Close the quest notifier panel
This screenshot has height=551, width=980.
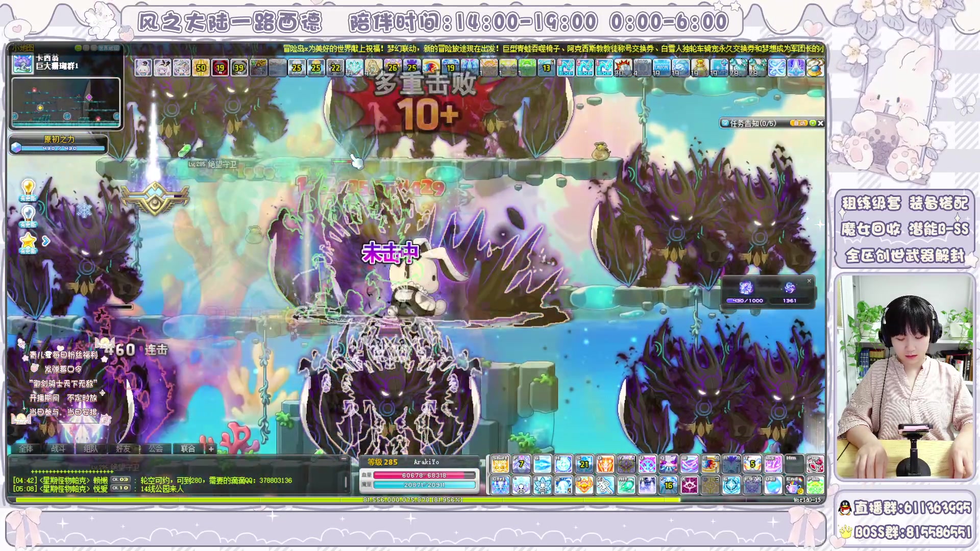pyautogui.click(x=820, y=123)
